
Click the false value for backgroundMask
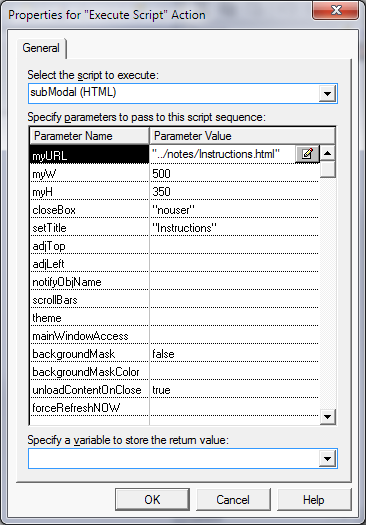[x=234, y=354]
